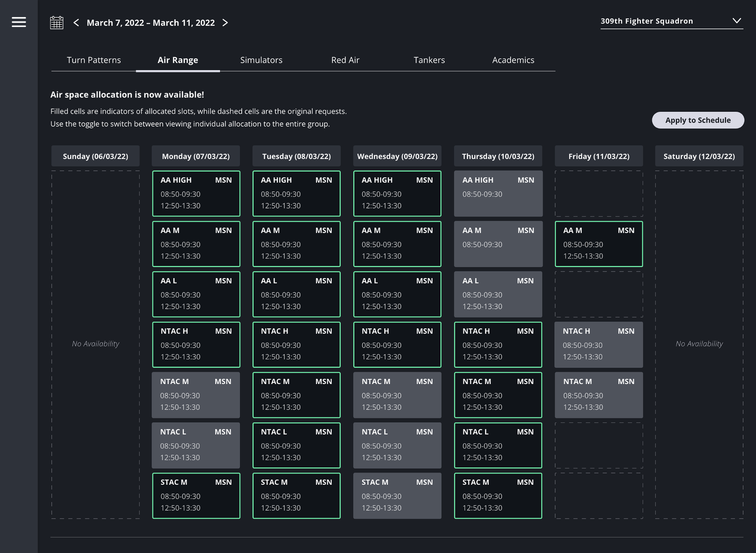The width and height of the screenshot is (756, 553).
Task: Switch to the Tankers tab
Action: click(429, 60)
